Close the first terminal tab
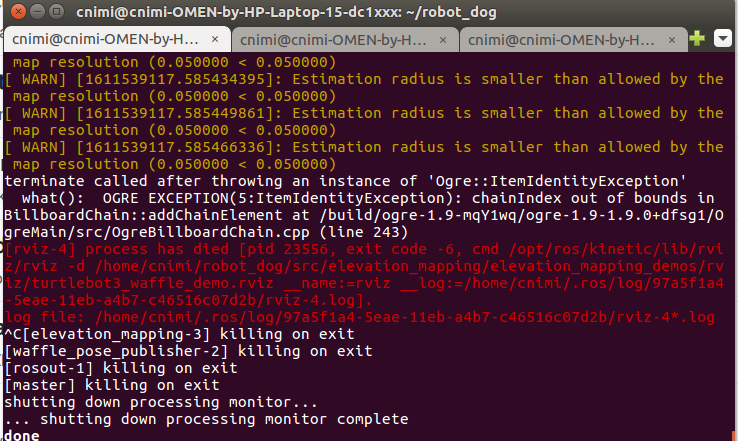The image size is (738, 441). [215, 40]
